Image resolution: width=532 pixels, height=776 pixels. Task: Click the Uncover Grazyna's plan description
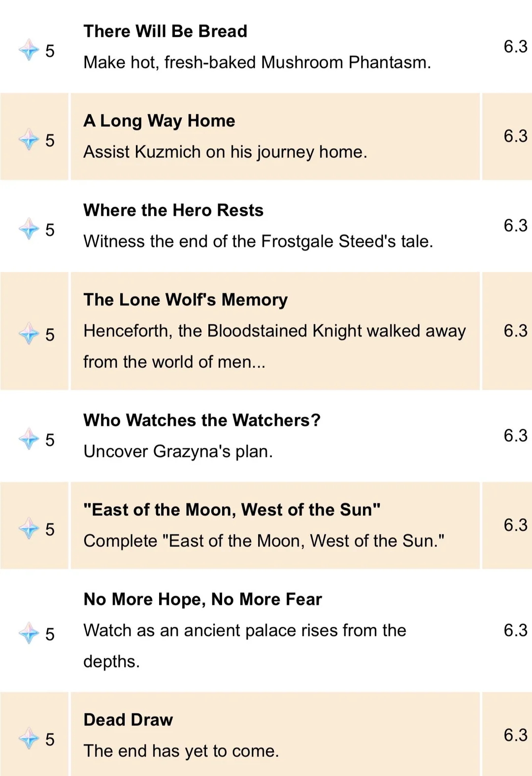pyautogui.click(x=178, y=451)
